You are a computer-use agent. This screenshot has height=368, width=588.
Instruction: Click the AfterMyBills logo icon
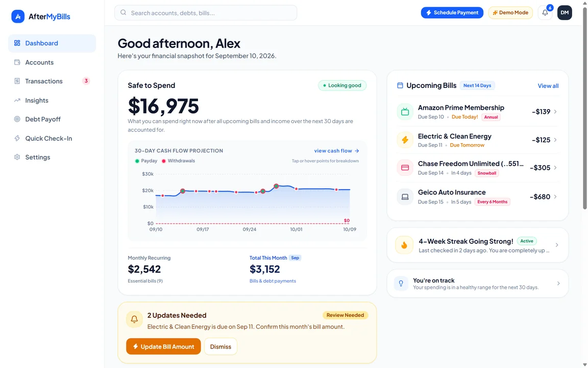tap(18, 16)
